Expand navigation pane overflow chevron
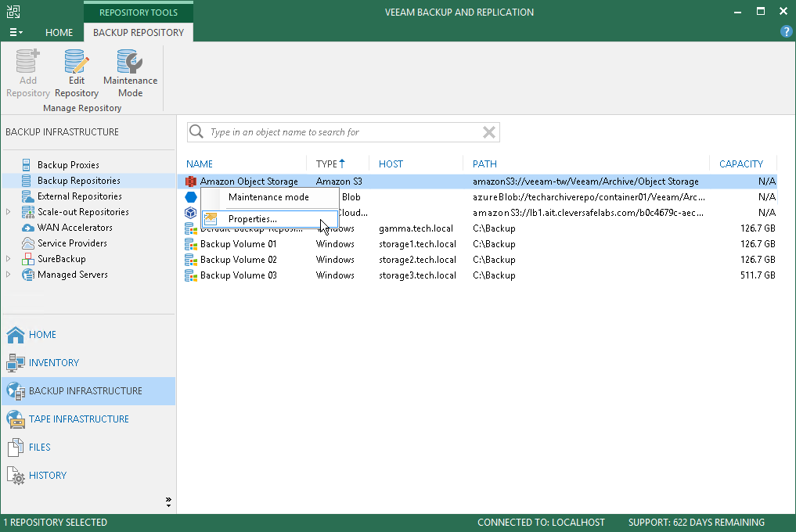The image size is (796, 532). 168,502
